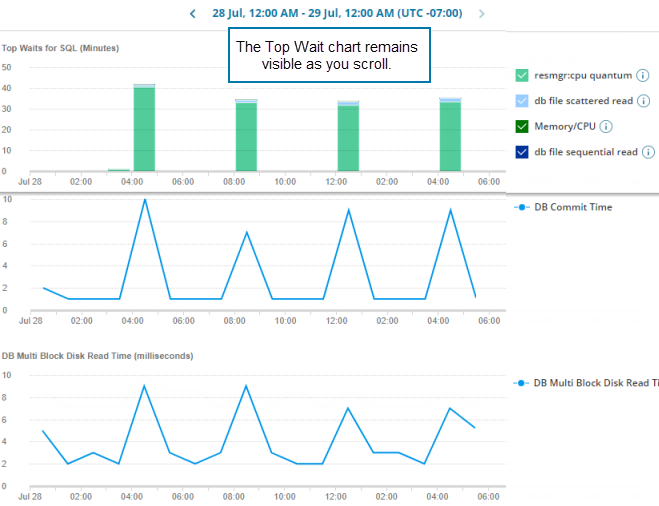Go to previous day using left chevron
Screen dimensions: 659x506
193,14
